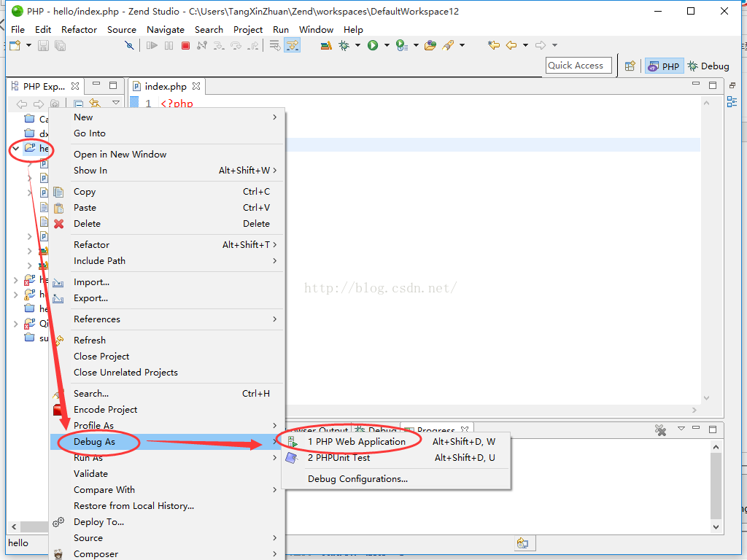Screen dimensions: 747x560
Task: Toggle Use Step Filters button
Action: (292, 46)
